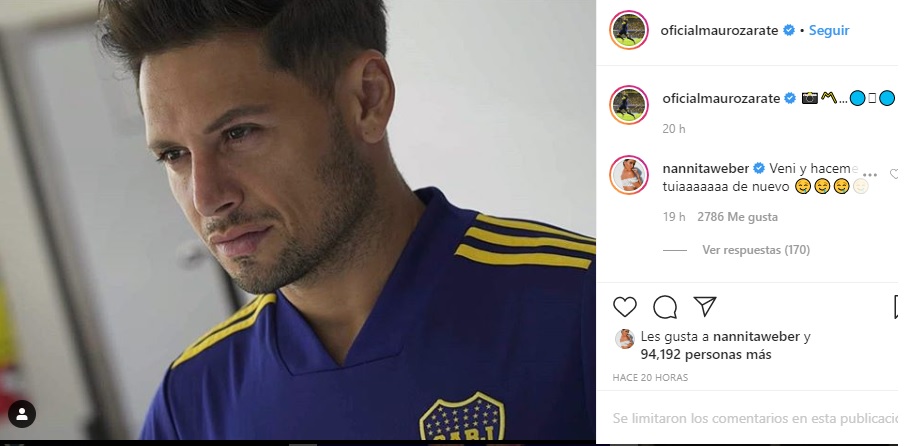Like nannitaweber's comment with the small heart
The image size is (904, 446).
coord(895,174)
